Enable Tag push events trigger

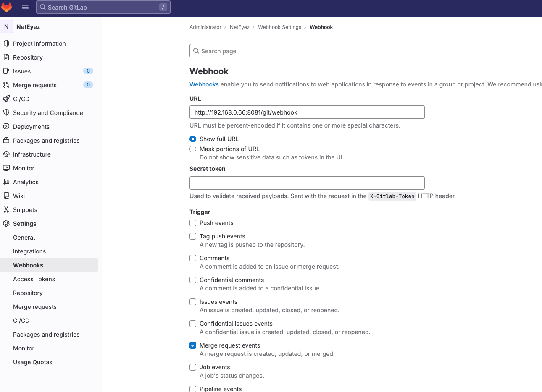tap(193, 236)
